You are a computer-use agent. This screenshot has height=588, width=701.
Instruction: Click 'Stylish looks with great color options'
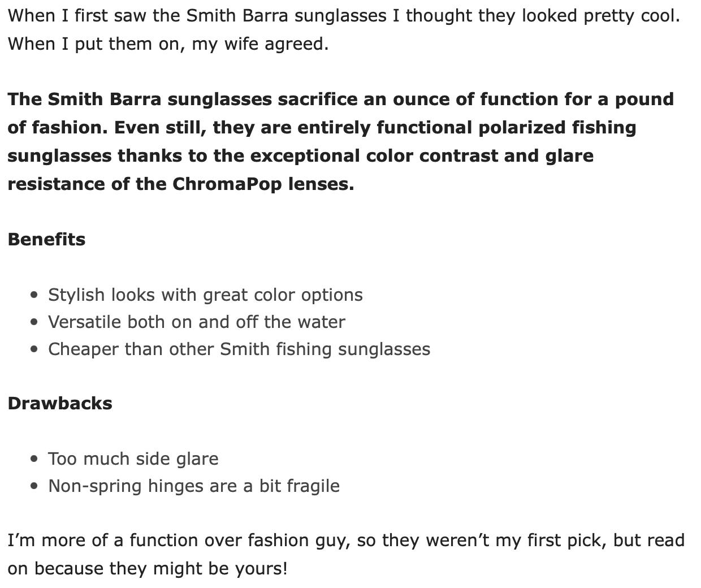pos(205,295)
